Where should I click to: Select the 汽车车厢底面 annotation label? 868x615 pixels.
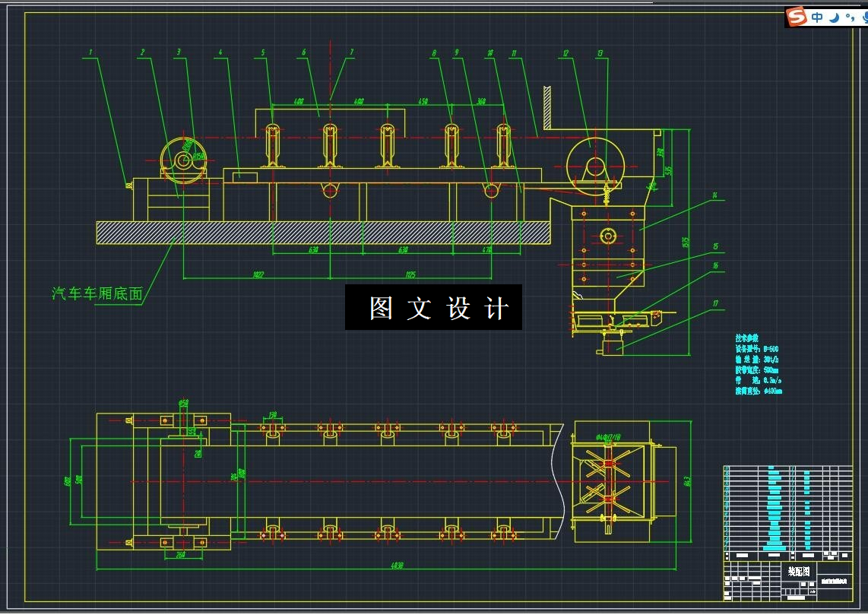(x=96, y=293)
